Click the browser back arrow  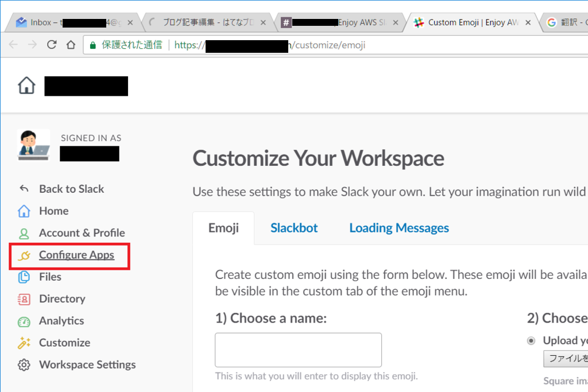[13, 45]
